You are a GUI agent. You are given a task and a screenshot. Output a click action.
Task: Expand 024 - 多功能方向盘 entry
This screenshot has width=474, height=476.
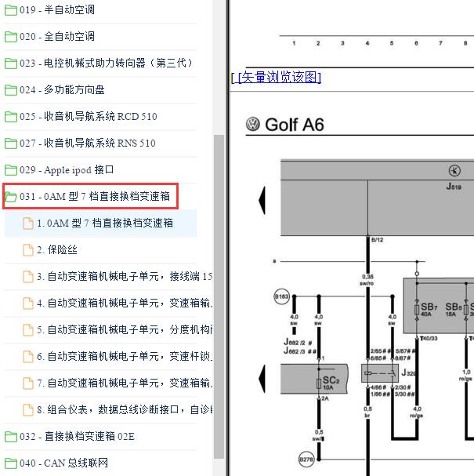tap(62, 90)
